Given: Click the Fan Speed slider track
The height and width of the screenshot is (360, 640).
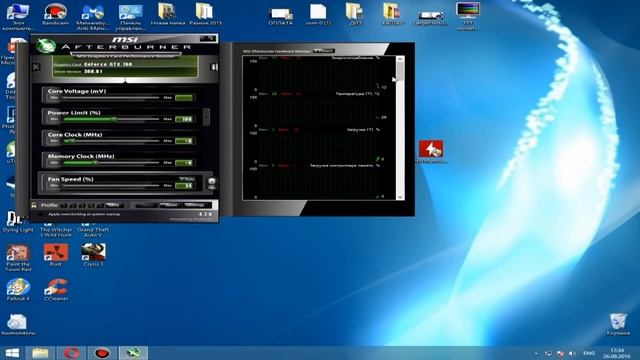Looking at the screenshot, I should click(110, 186).
